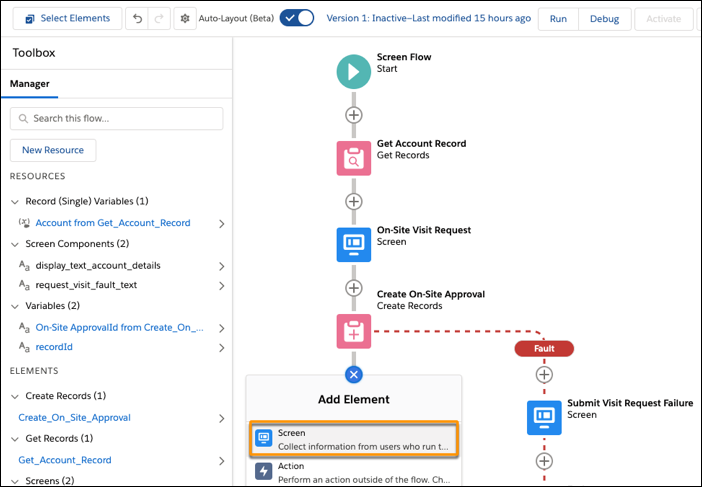Select the On-Site Visit Request screen icon
This screenshot has height=487, width=702.
point(353,243)
